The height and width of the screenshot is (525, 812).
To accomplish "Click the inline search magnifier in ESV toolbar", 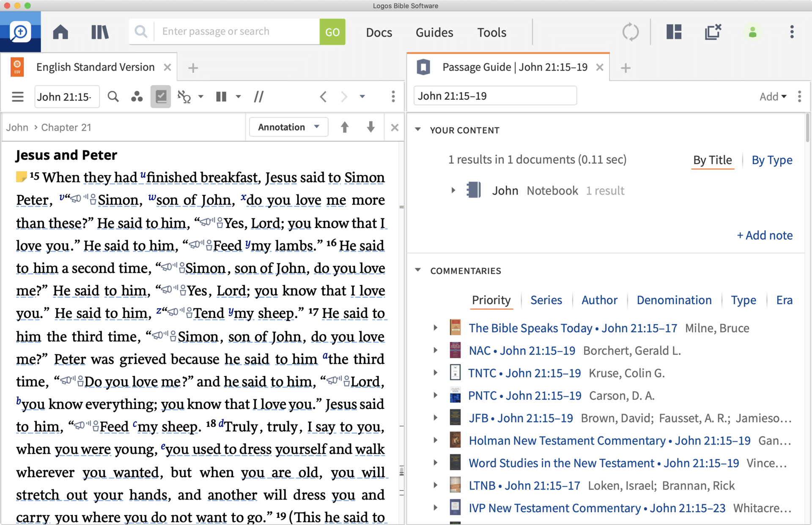I will [x=113, y=97].
